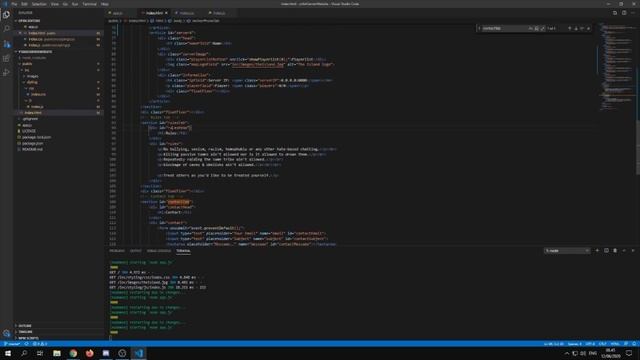This screenshot has height=360, width=640.
Task: Open Windows taskbar search
Action: point(24,353)
